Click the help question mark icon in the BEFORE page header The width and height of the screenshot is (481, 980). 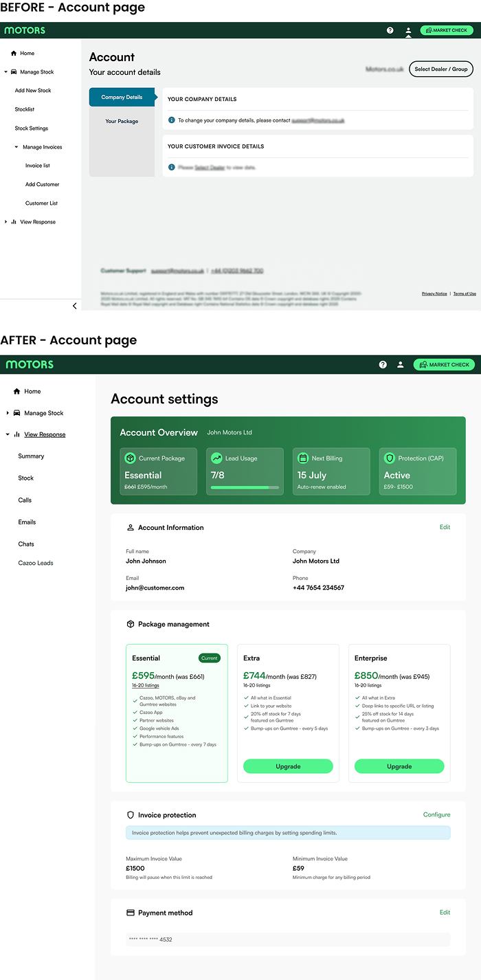(x=390, y=30)
